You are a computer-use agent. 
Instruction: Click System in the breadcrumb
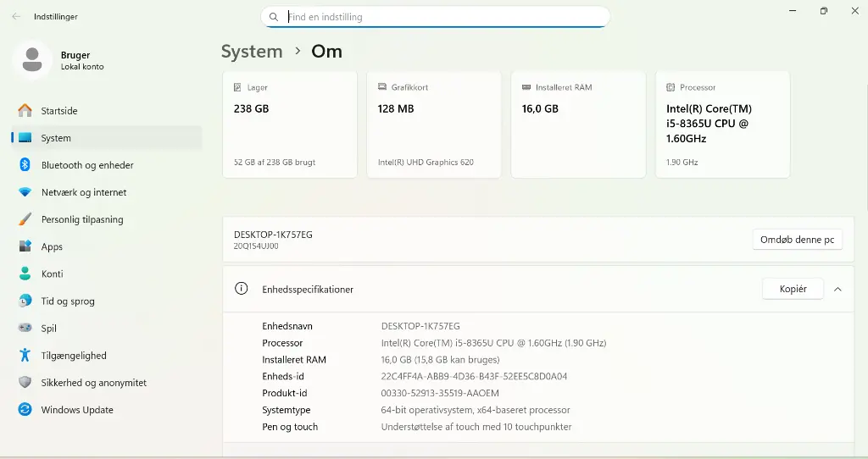[x=252, y=52]
